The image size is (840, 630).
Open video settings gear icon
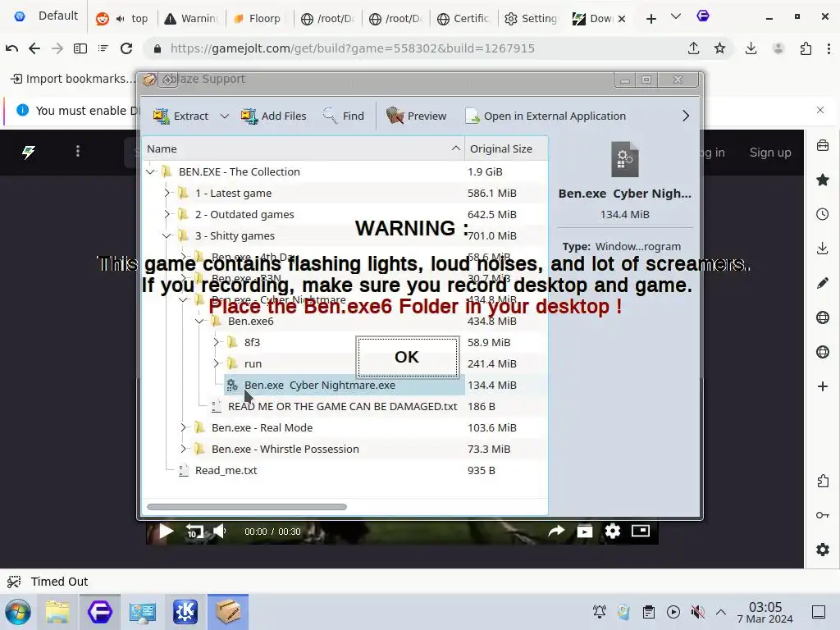(x=612, y=531)
